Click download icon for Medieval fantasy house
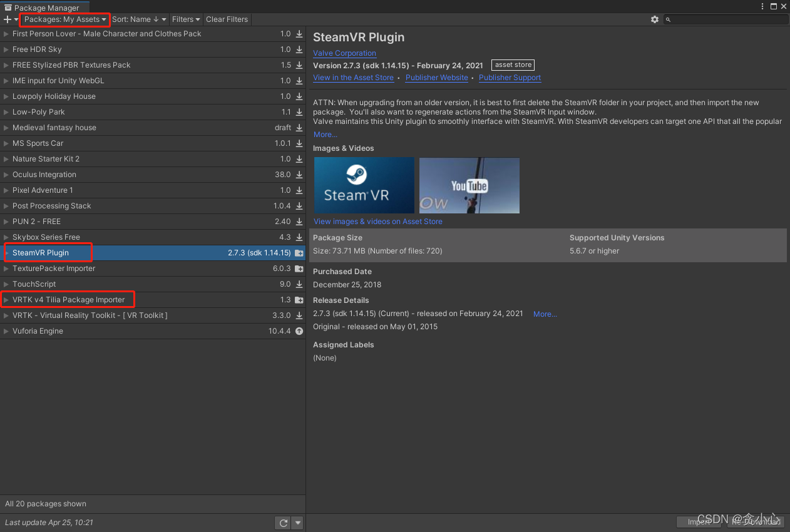The image size is (790, 532). (299, 128)
